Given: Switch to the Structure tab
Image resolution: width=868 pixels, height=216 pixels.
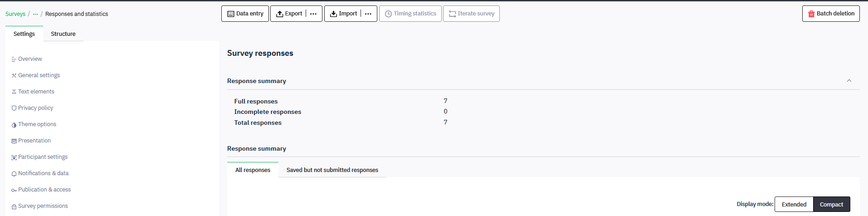Looking at the screenshot, I should pyautogui.click(x=63, y=34).
